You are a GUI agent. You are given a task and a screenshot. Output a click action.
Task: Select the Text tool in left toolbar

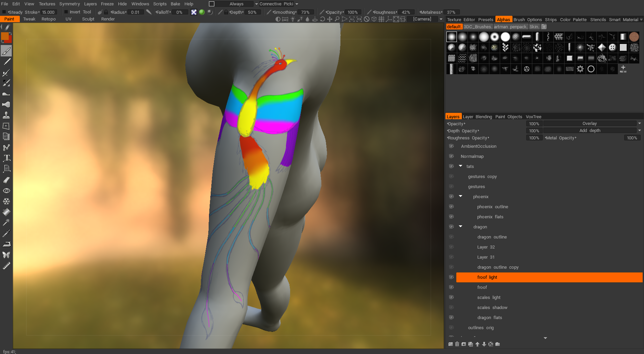[x=6, y=158]
